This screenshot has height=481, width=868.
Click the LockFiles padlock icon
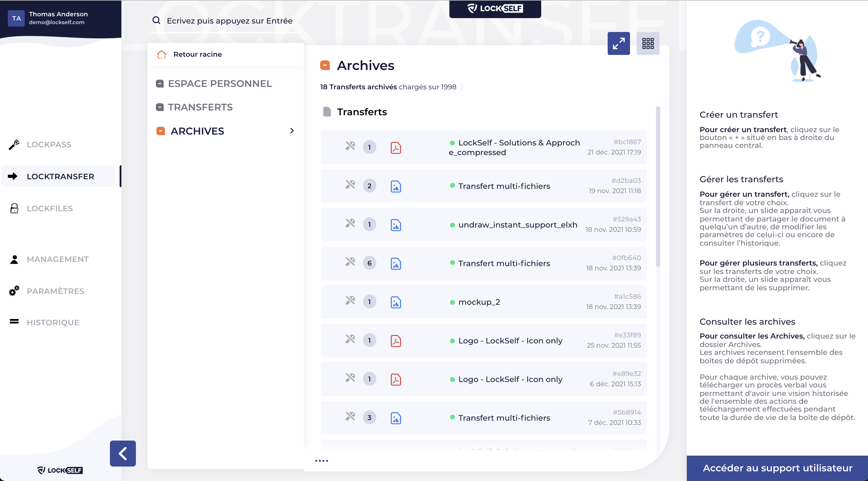pyautogui.click(x=14, y=208)
